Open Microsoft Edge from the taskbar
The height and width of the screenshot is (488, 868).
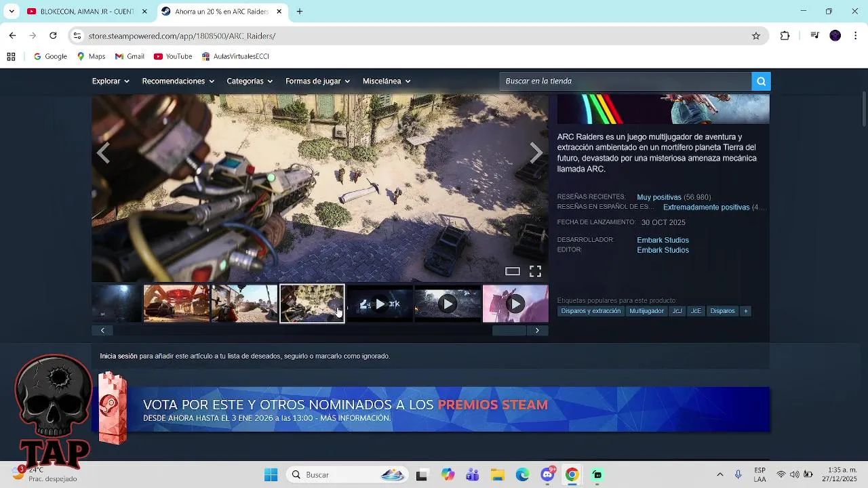(x=522, y=474)
